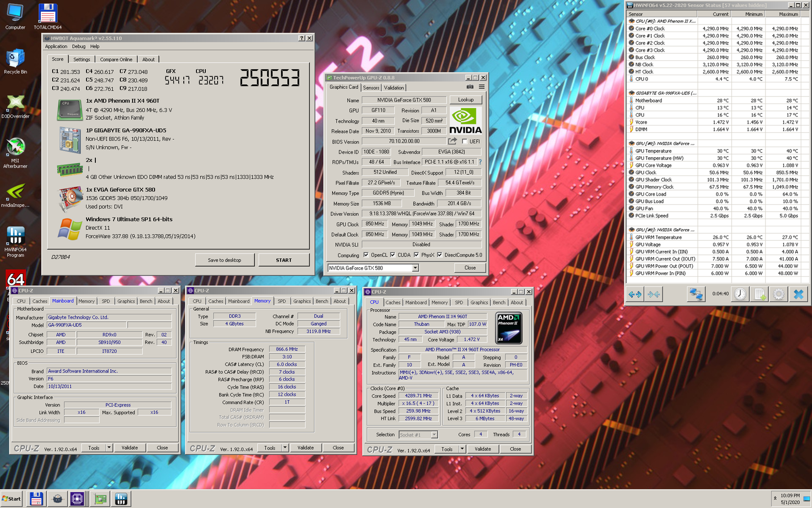Toggle PhysX checkbox in GPU-Z
Image resolution: width=812 pixels, height=508 pixels.
pyautogui.click(x=416, y=255)
